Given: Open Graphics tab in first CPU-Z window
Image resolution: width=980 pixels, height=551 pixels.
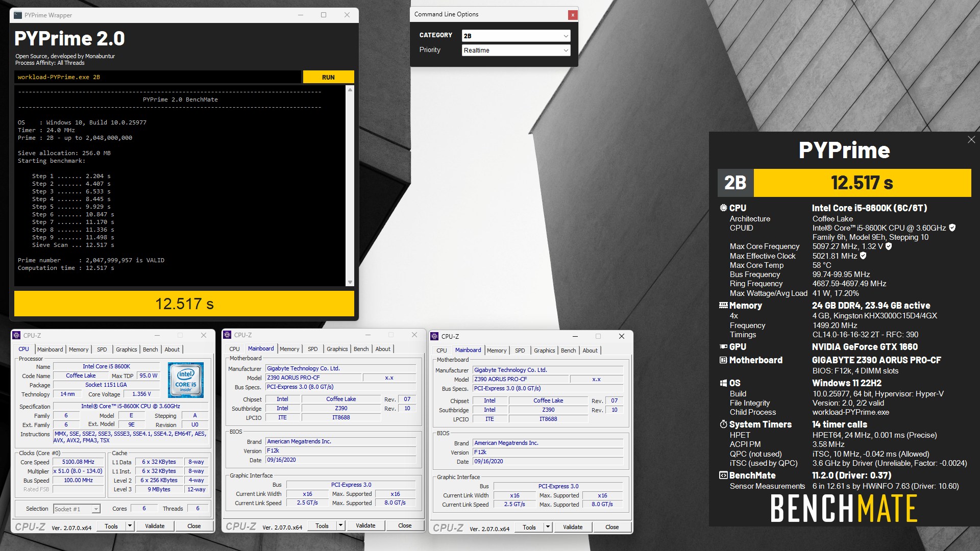Looking at the screenshot, I should pyautogui.click(x=126, y=349).
